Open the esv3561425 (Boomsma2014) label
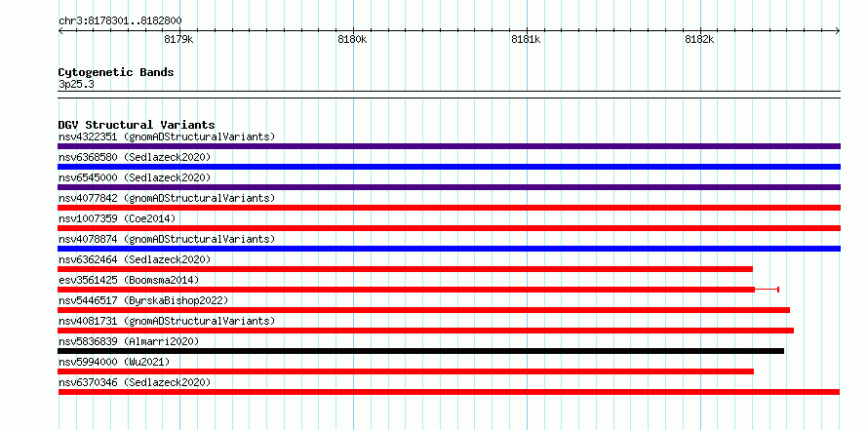 (129, 280)
